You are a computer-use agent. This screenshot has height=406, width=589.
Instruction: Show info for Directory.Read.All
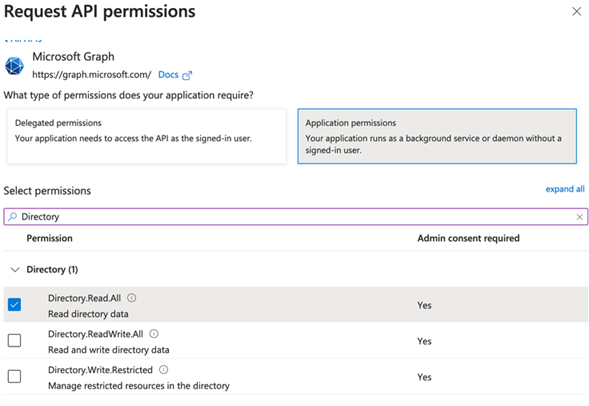point(131,298)
